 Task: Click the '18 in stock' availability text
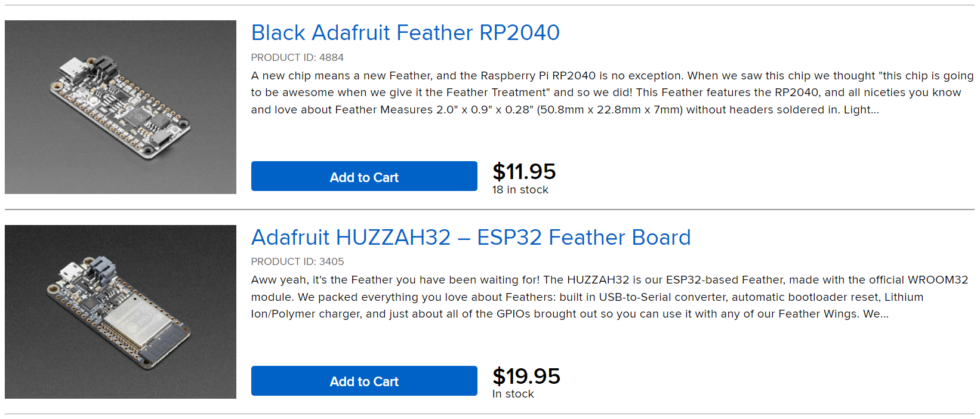point(519,190)
